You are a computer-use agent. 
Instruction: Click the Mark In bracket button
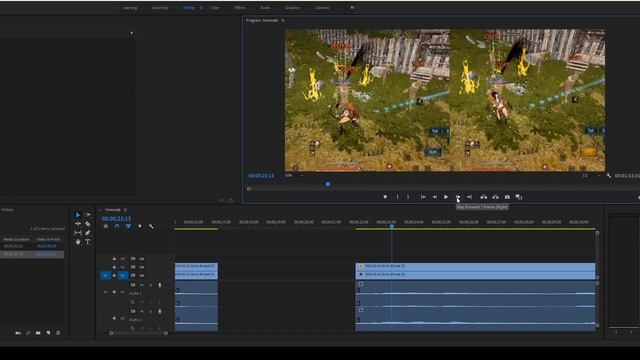[397, 197]
